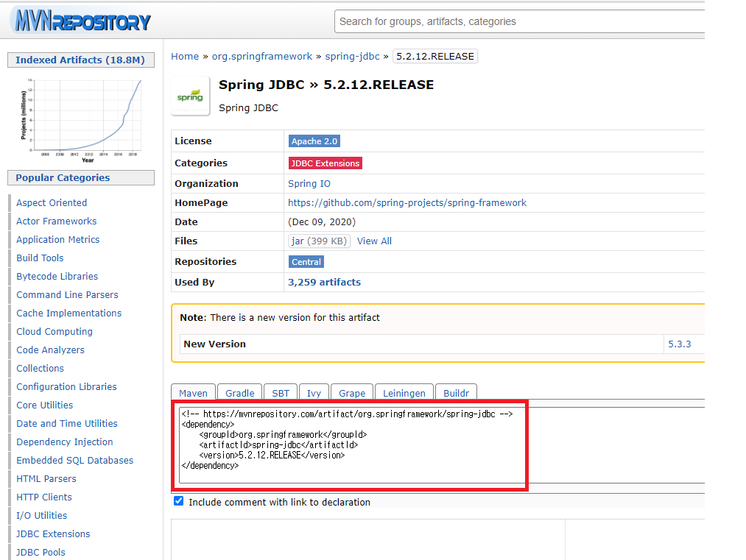Image resolution: width=746 pixels, height=560 pixels.
Task: Open Dependency Injection category
Action: click(x=65, y=442)
